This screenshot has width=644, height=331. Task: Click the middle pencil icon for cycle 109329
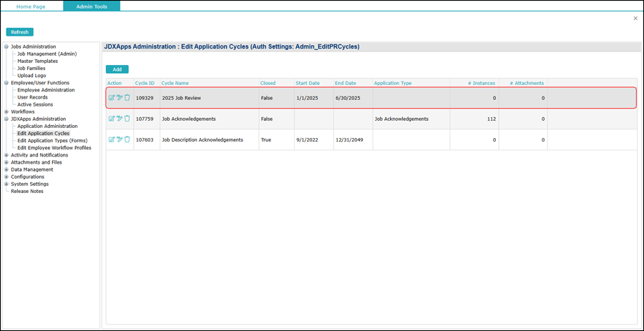point(119,98)
